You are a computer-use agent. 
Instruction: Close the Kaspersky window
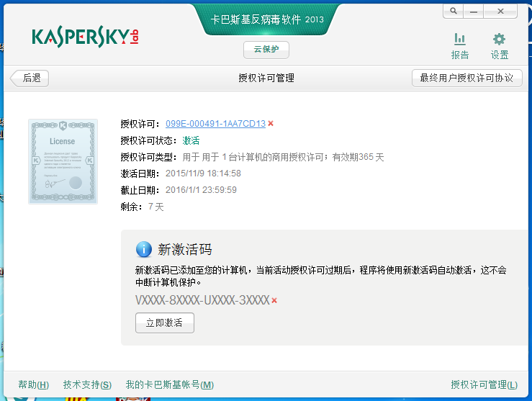coord(500,12)
